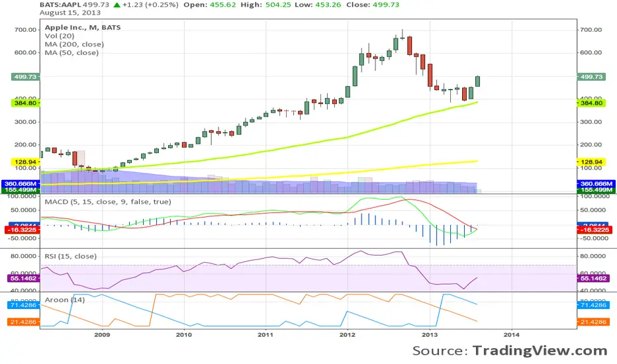
Task: Click the 'MA (50, close)' indicator label
Action: point(71,53)
